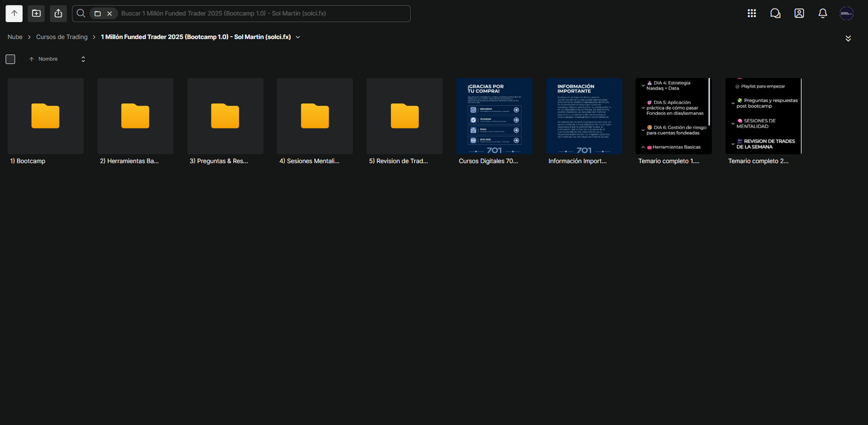This screenshot has width=868, height=425.
Task: Select the 2) Herramientas Ba... folder tile
Action: point(135,116)
